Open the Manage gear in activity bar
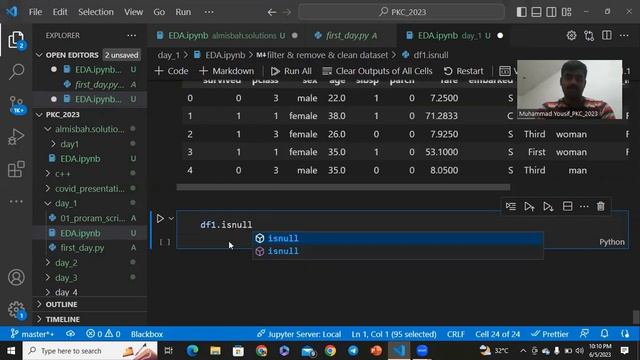The width and height of the screenshot is (640, 360). tap(16, 309)
